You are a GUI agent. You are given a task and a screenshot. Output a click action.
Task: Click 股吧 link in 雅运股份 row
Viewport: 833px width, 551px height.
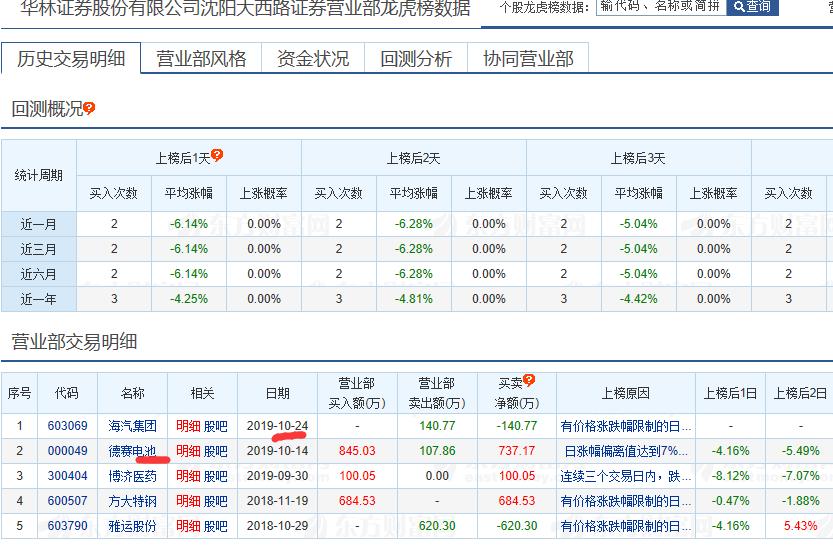(216, 525)
